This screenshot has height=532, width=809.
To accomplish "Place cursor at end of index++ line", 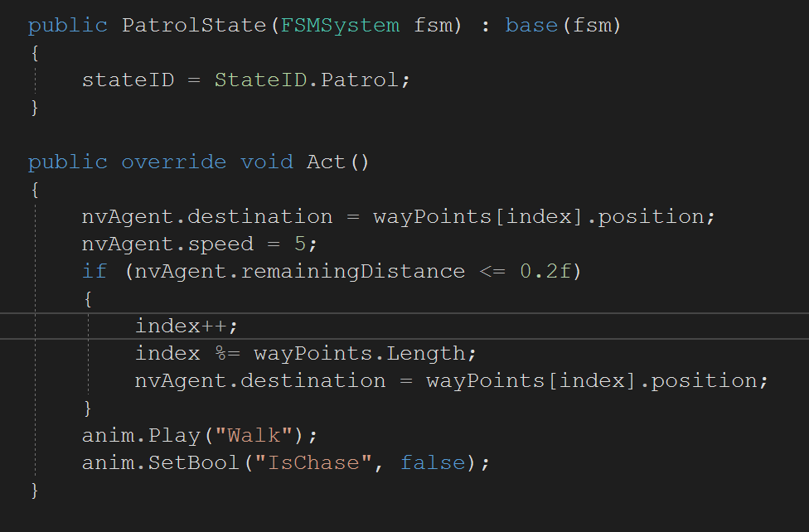I will pos(240,326).
